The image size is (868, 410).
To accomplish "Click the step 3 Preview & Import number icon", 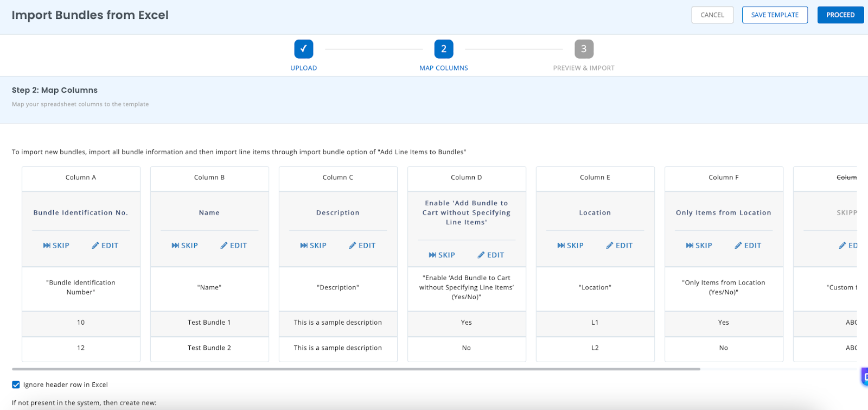I will coord(584,49).
